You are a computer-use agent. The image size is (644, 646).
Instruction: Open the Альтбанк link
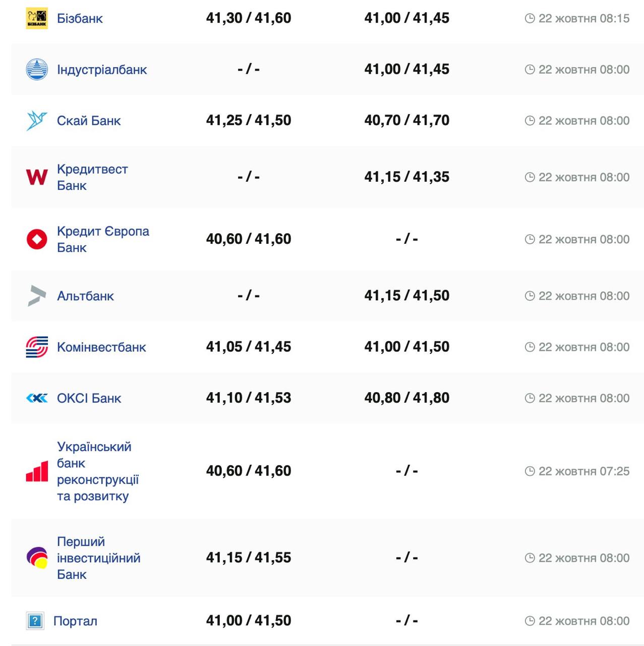pos(85,296)
